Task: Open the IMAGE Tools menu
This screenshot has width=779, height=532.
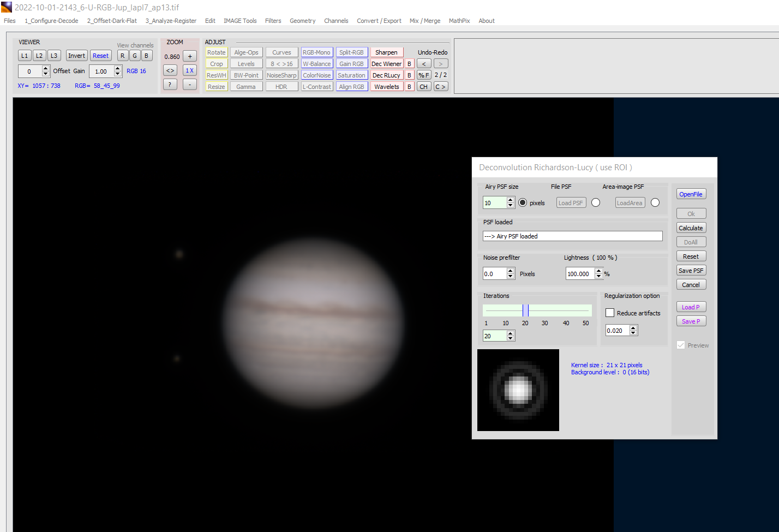Action: tap(240, 21)
